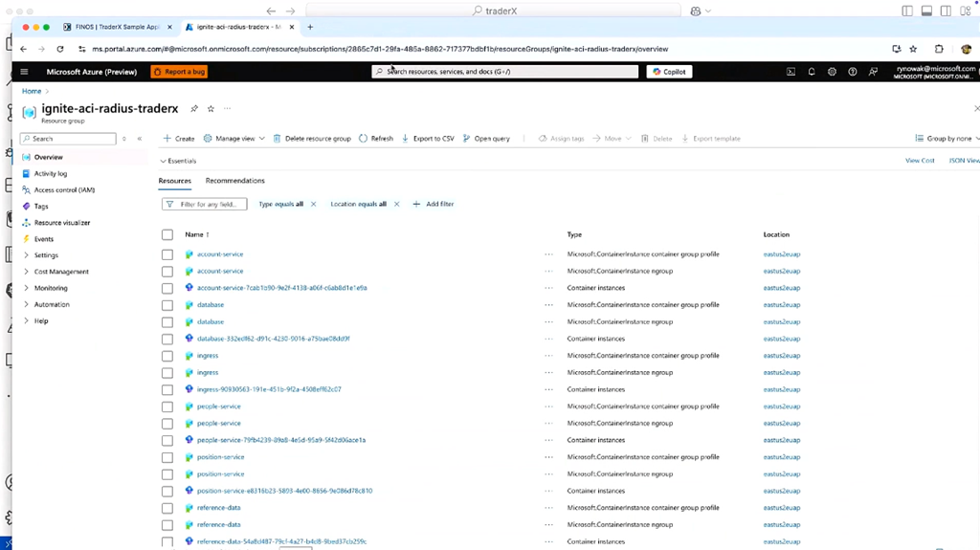Open Events in the sidebar
The image size is (980, 550).
[x=43, y=239]
